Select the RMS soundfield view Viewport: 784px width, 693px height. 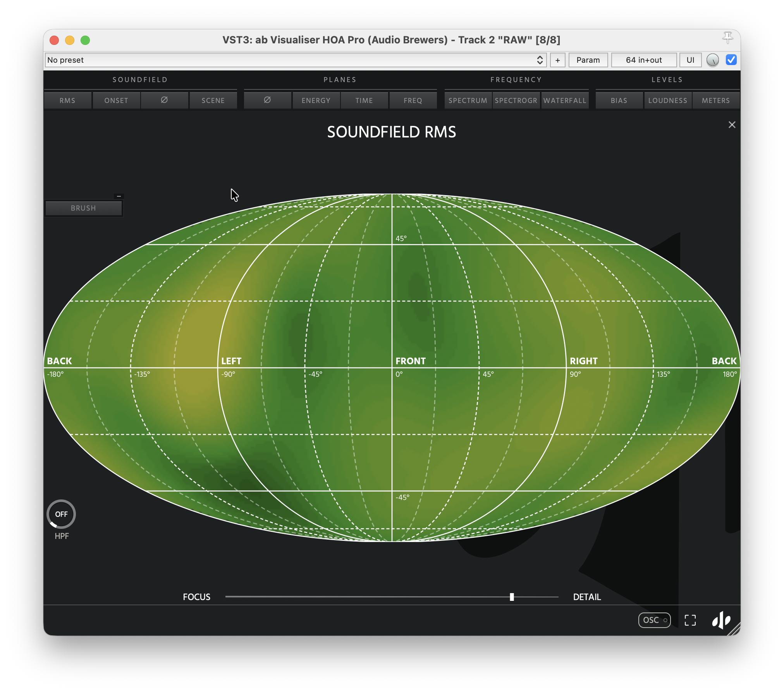(67, 100)
